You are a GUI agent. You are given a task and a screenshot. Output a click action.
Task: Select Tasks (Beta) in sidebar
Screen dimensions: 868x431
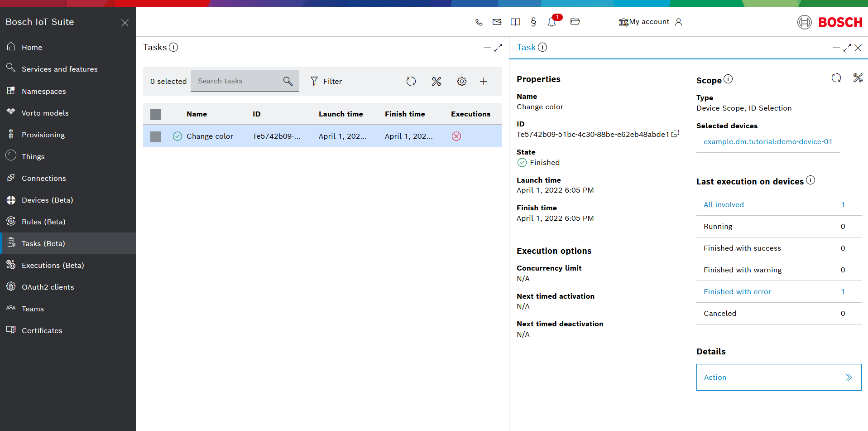coord(68,243)
